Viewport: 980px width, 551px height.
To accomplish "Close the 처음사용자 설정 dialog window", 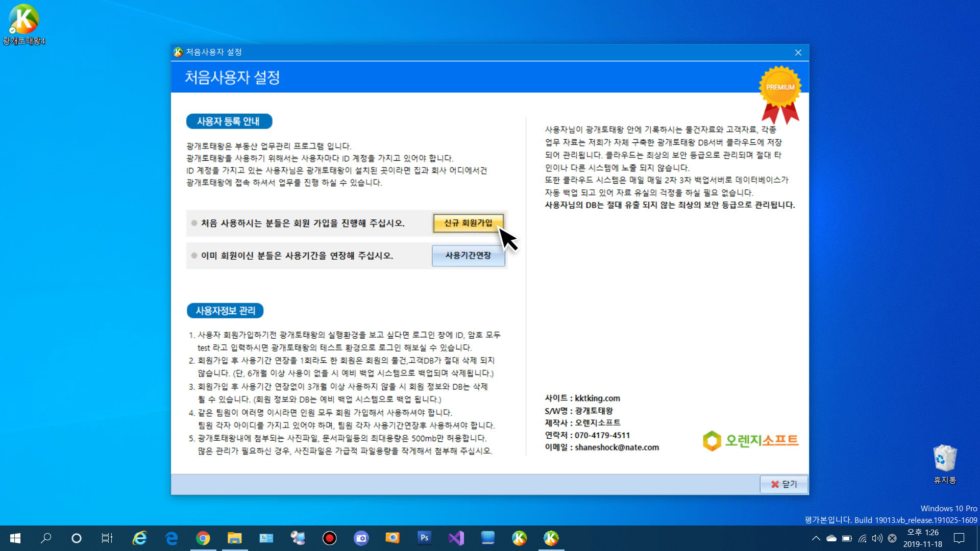I will click(798, 53).
